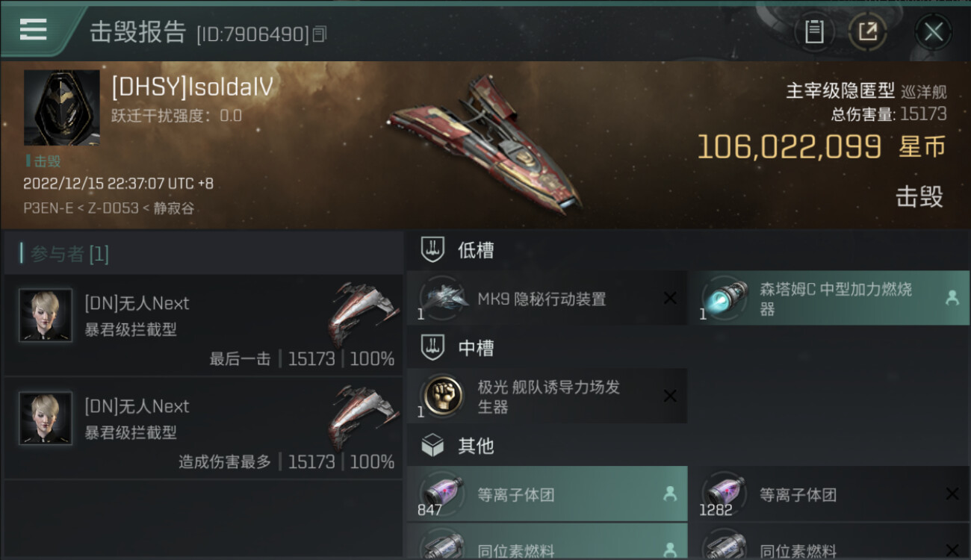This screenshot has width=971, height=560.
Task: Open the [DHSY]IsoldaIV player name link
Action: (193, 87)
